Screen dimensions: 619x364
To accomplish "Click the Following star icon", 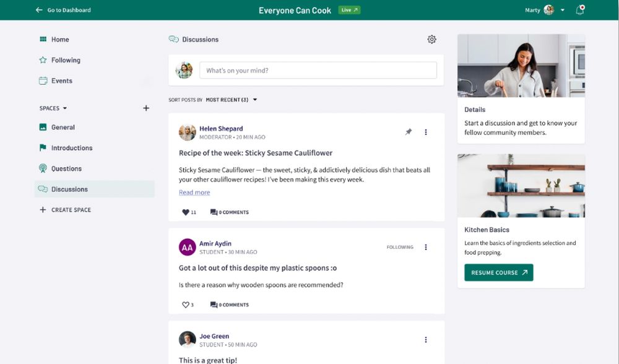I will (43, 60).
